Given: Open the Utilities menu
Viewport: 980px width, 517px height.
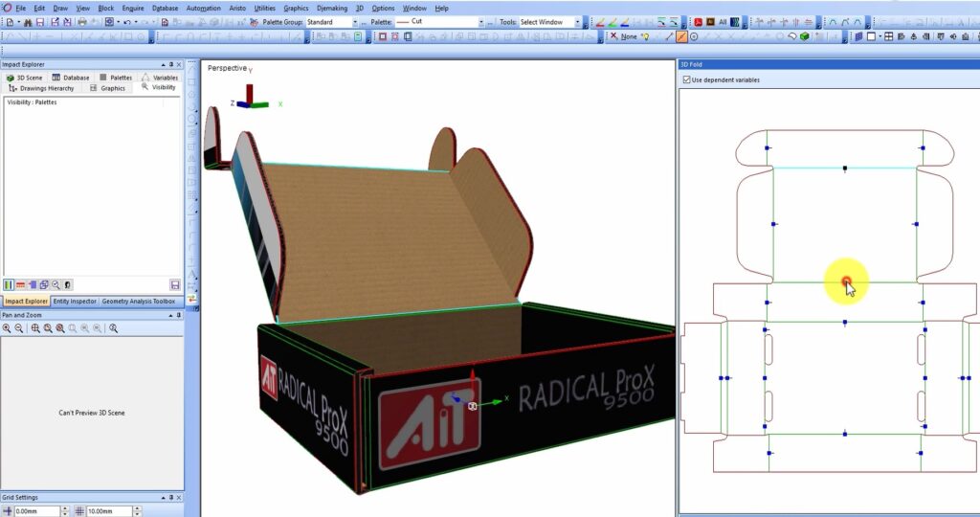Looking at the screenshot, I should (x=264, y=8).
